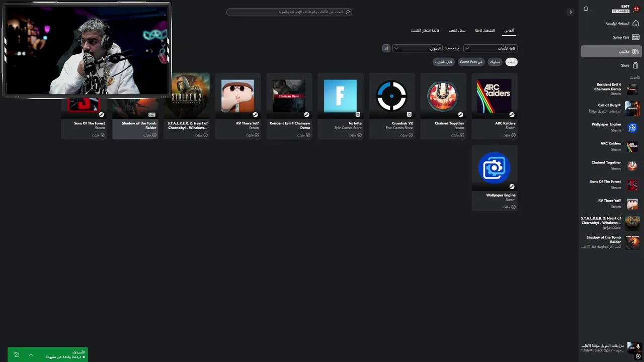Toggle the sort order A-Z icon

tap(386, 48)
